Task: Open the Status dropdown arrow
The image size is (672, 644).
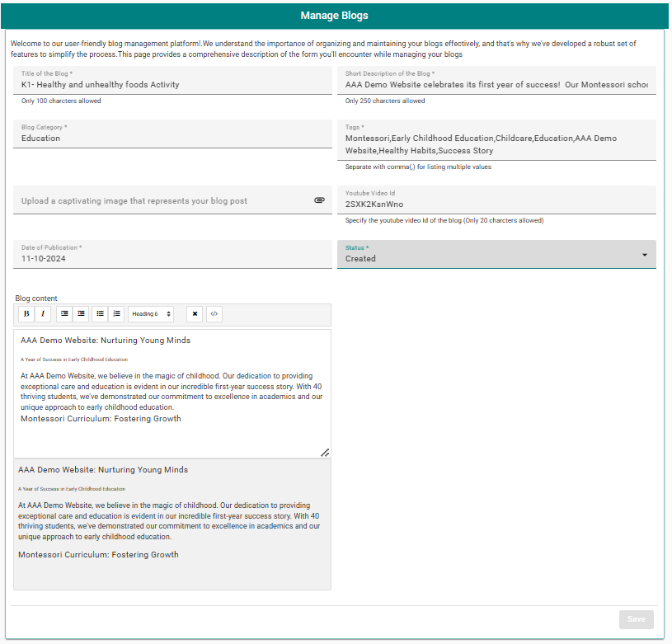Action: (x=644, y=255)
